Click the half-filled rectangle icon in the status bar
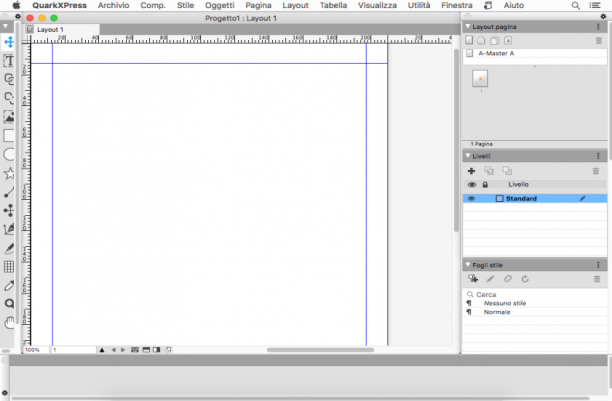This screenshot has width=612, height=401. click(157, 350)
